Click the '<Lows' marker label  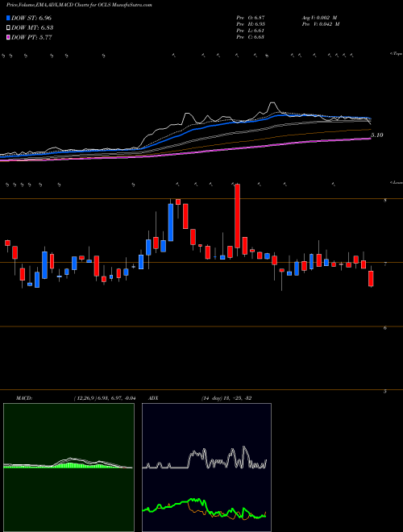pos(396,182)
